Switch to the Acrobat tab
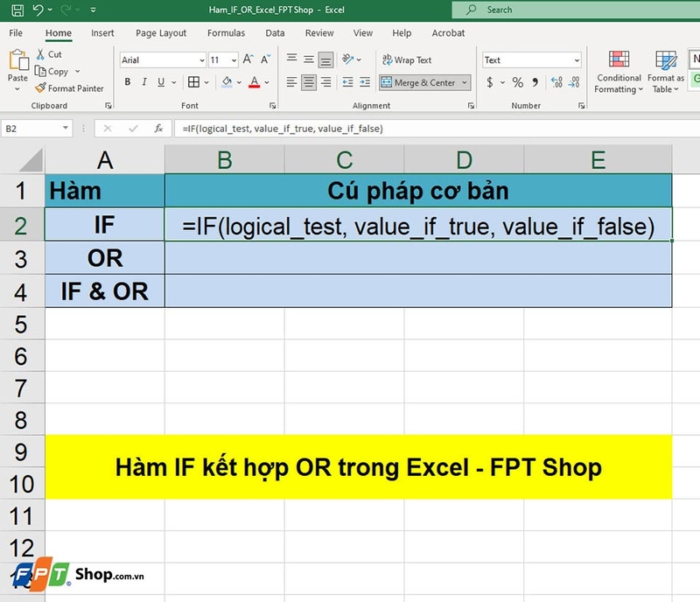 tap(448, 33)
